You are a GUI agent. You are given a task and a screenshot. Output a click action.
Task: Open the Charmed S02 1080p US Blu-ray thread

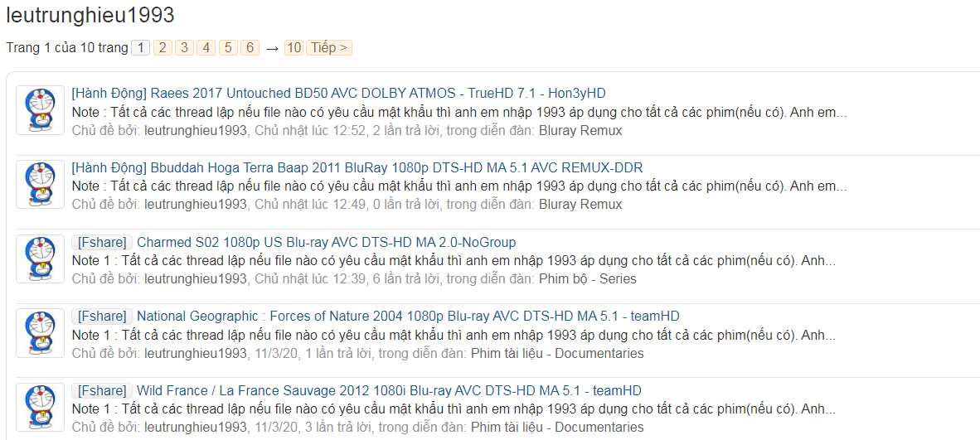tap(326, 242)
